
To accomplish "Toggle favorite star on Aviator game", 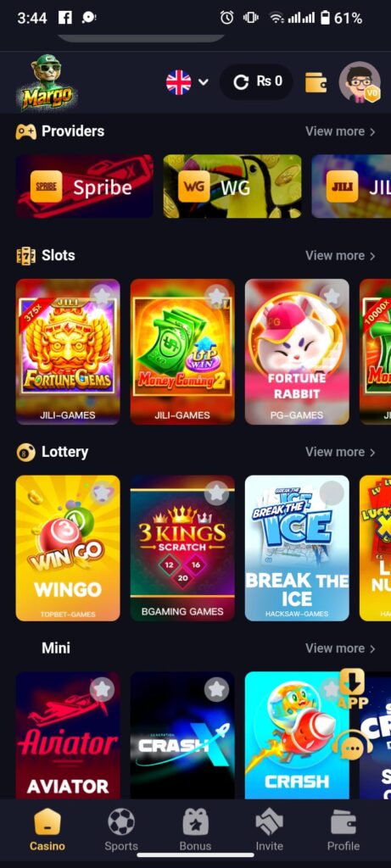I will pyautogui.click(x=102, y=689).
